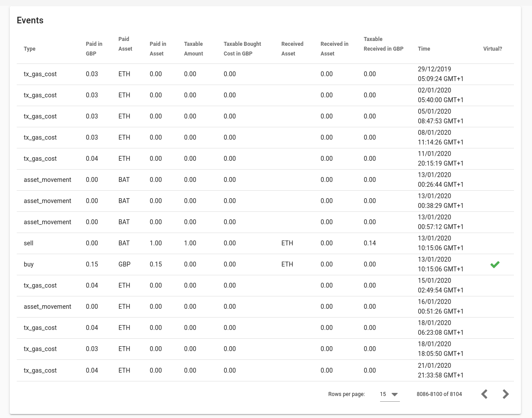Click ETH received asset in buy row
Screen dimensions: 532x418
[287, 264]
